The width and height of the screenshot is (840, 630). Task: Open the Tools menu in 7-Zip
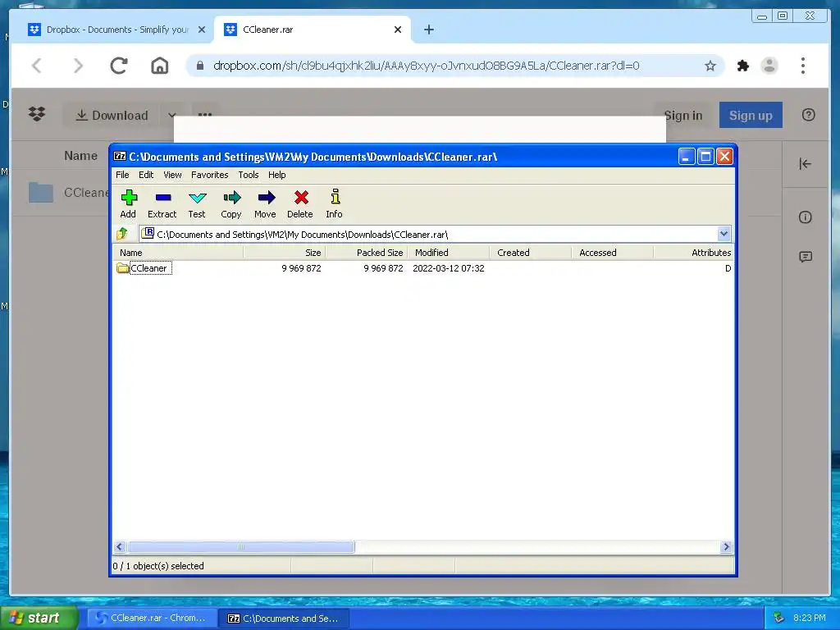pos(249,175)
